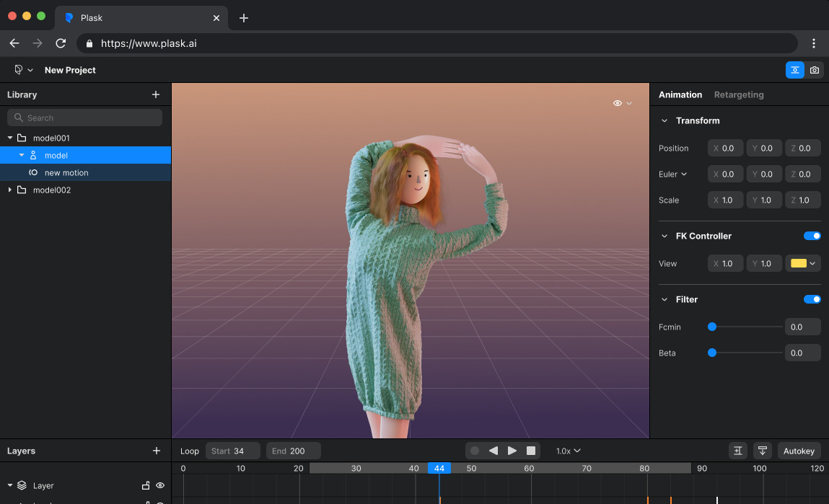Play the animation forward
This screenshot has width=829, height=504.
click(x=512, y=451)
